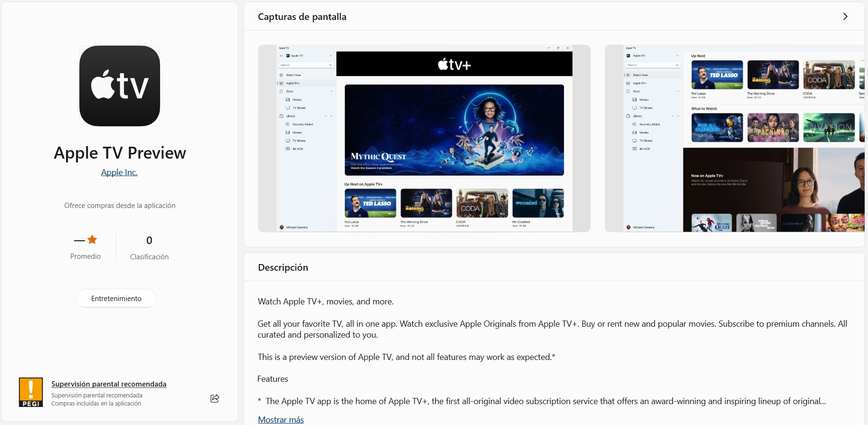868x425 pixels.
Task: Click the orange star above Promedio
Action: pos(92,240)
